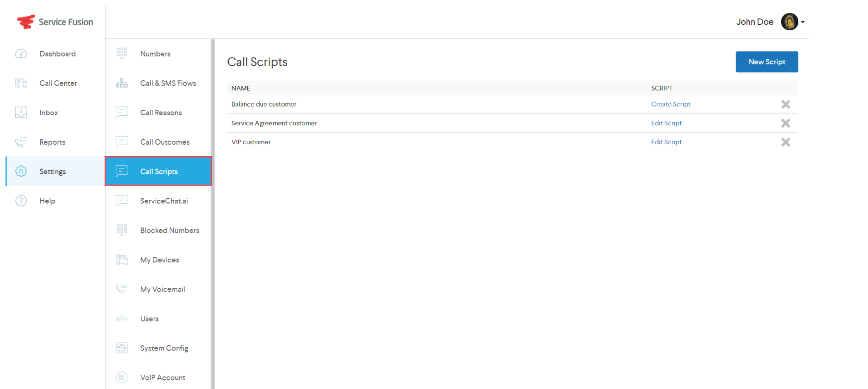
Task: Click the ServiceChat.ai chat icon
Action: pos(122,201)
